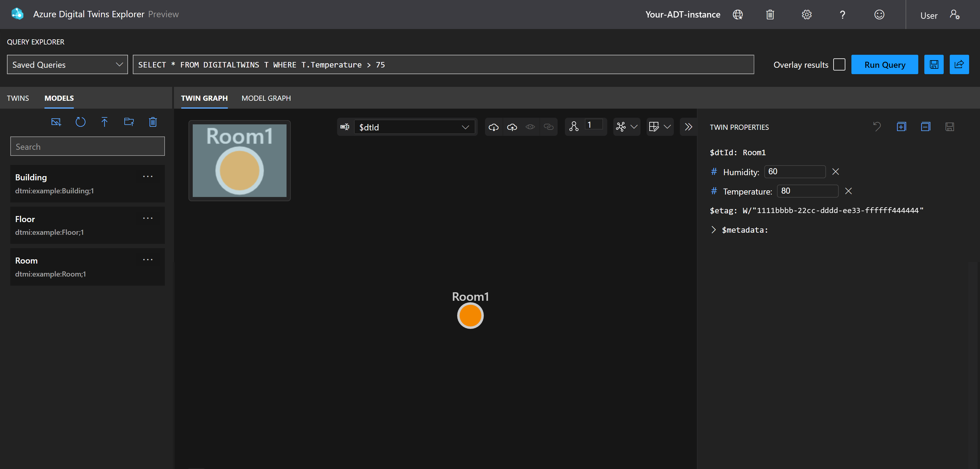
Task: Save the twin property changes
Action: pos(949,127)
